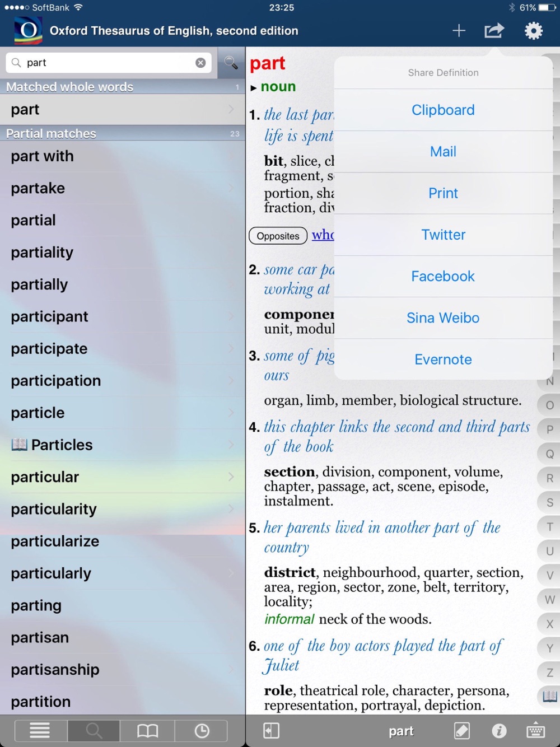The image size is (560, 747).
Task: Show the keyboard icon
Action: pyautogui.click(x=536, y=731)
